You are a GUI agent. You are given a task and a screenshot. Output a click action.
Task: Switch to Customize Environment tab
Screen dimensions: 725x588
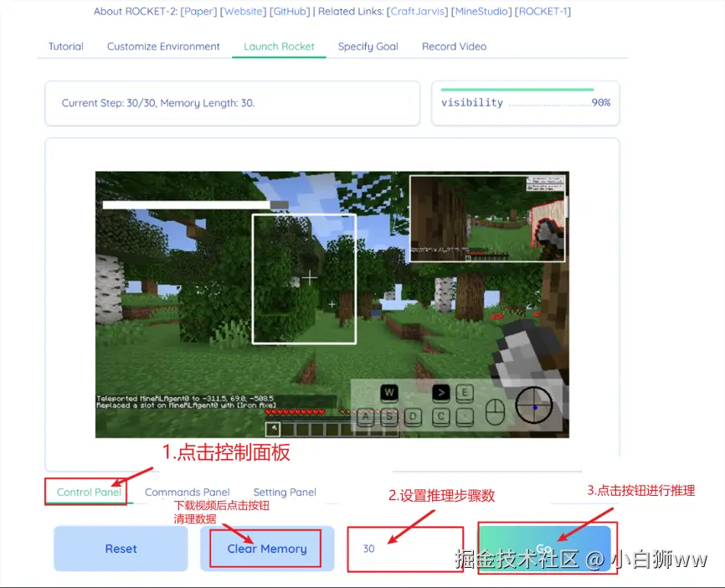[163, 47]
